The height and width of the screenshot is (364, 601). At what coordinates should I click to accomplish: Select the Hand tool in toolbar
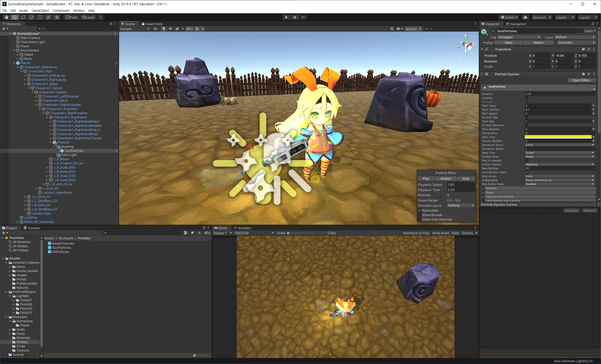(x=7, y=17)
